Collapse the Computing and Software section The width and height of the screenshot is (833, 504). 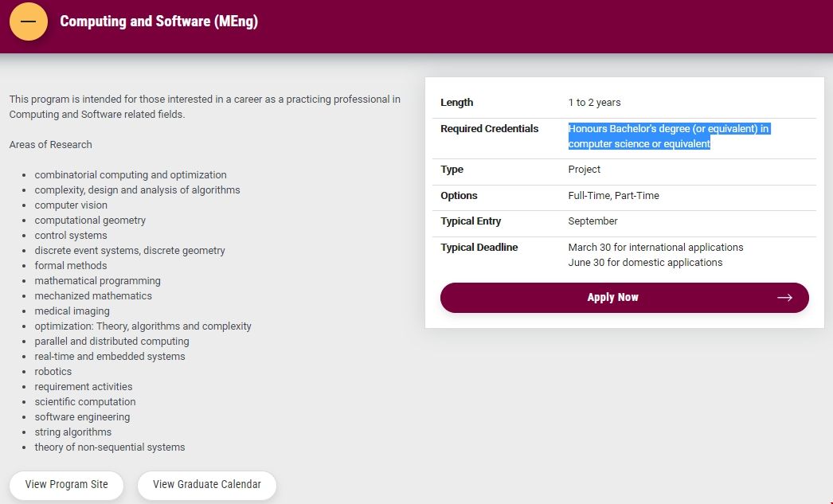pos(28,21)
